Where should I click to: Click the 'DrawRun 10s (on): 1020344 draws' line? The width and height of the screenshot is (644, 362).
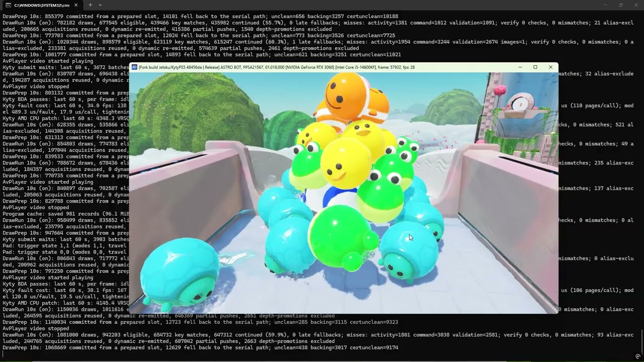click(318, 45)
